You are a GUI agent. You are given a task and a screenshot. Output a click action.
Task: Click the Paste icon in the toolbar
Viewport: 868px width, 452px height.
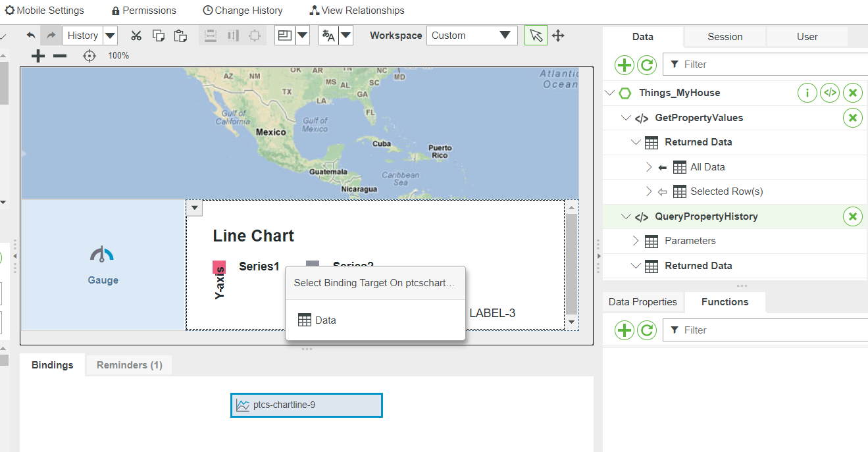[181, 36]
